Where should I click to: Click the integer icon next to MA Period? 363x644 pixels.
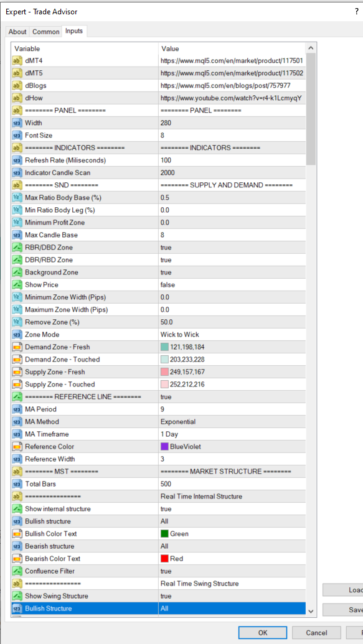[x=17, y=409]
